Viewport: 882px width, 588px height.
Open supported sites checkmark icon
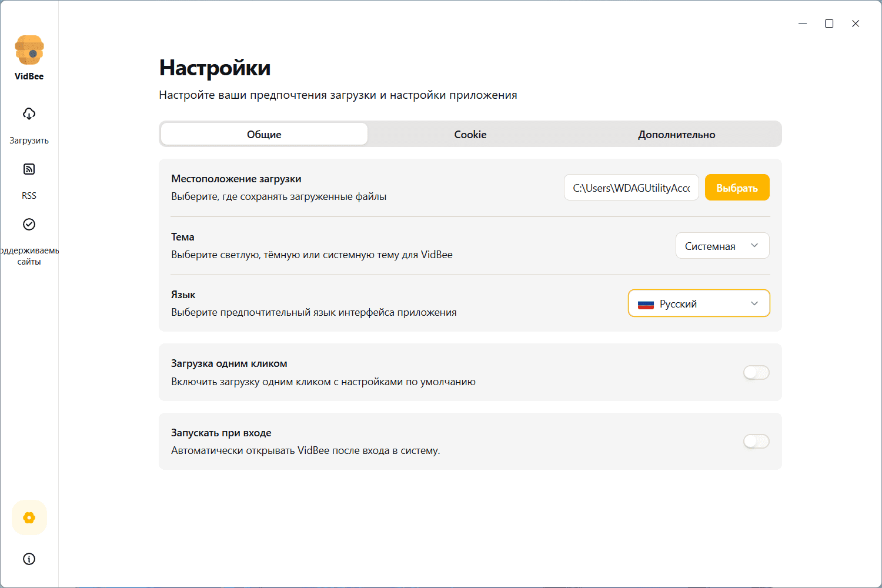(x=29, y=224)
